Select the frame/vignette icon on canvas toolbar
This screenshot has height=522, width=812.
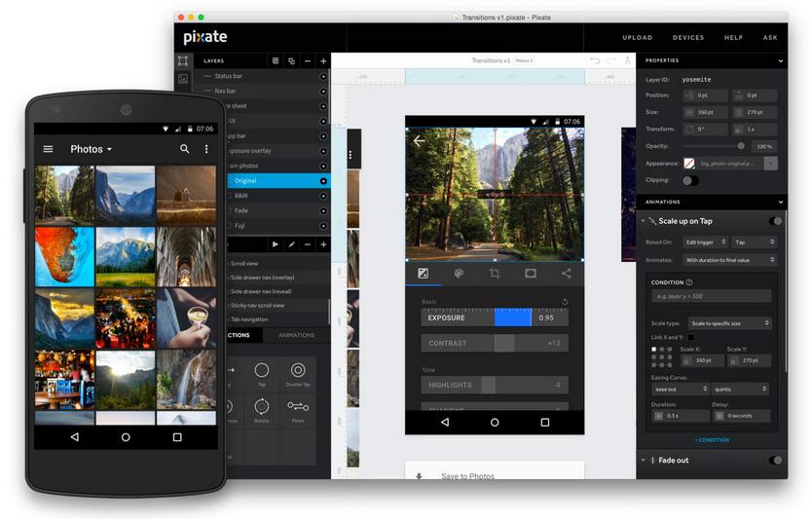point(531,274)
